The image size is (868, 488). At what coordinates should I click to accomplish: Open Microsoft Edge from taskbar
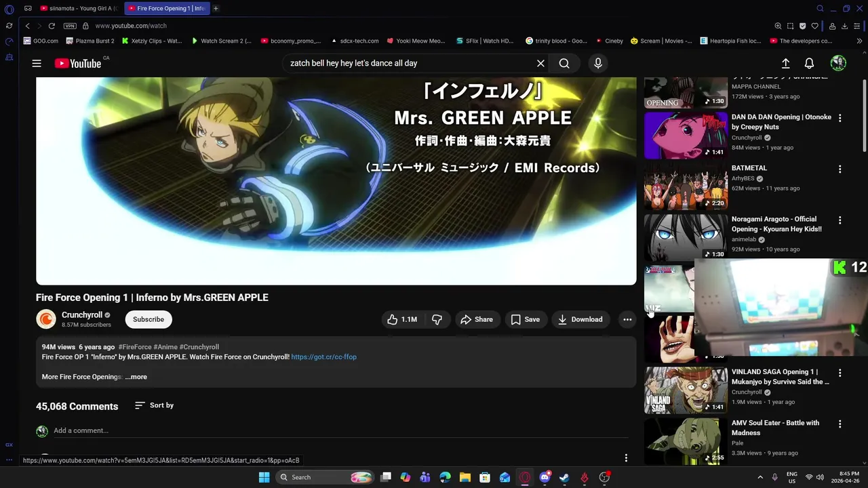tap(446, 477)
